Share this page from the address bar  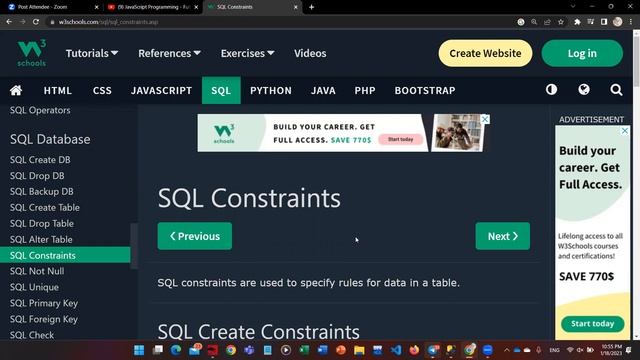coord(547,22)
